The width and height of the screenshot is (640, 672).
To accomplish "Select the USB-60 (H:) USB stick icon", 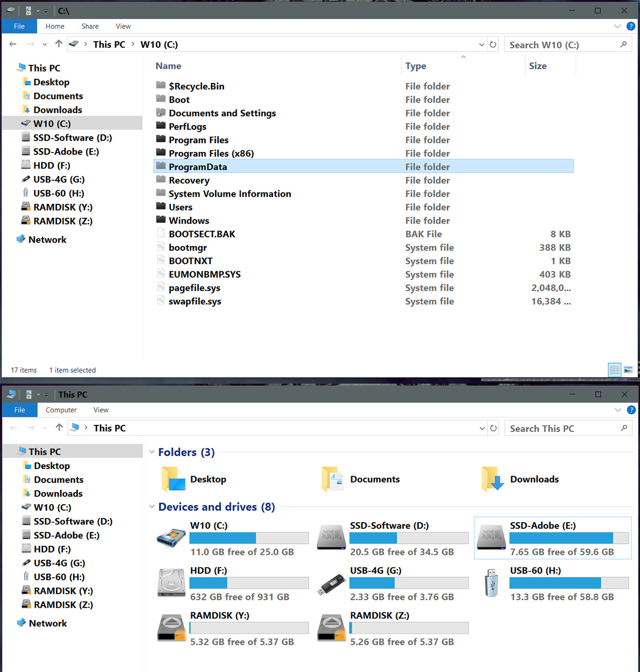I will (491, 583).
